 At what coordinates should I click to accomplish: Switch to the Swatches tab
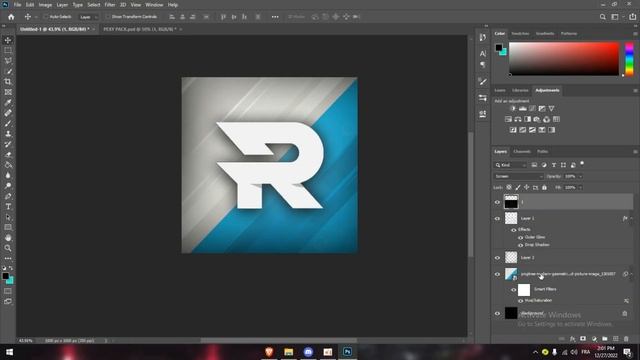tap(520, 33)
